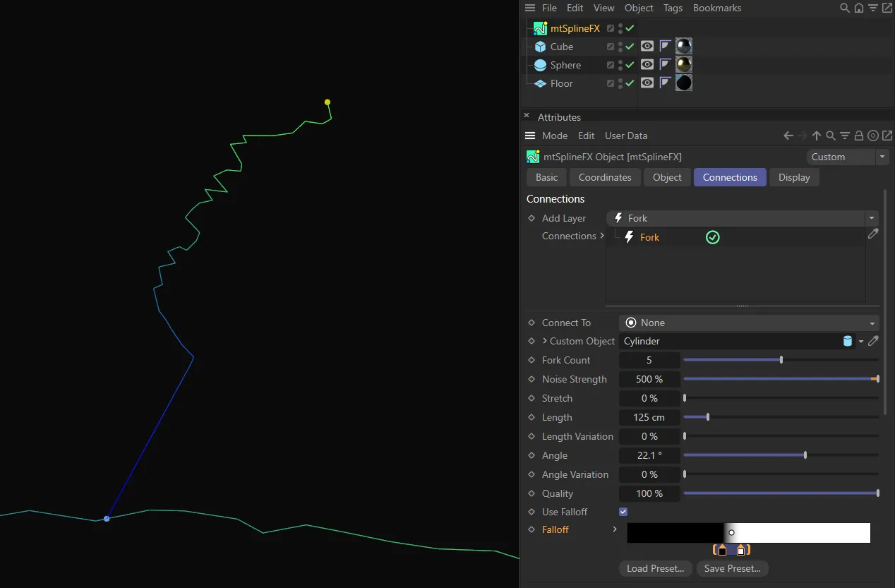The image size is (895, 588).
Task: Open the Connect To dropdown
Action: coord(748,323)
